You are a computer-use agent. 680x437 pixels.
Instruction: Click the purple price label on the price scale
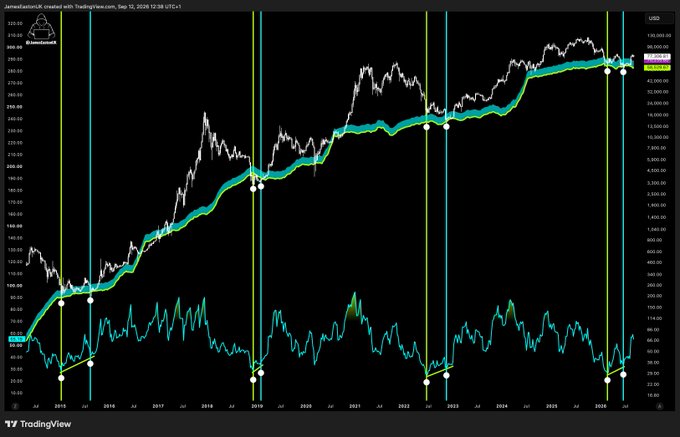coord(657,62)
